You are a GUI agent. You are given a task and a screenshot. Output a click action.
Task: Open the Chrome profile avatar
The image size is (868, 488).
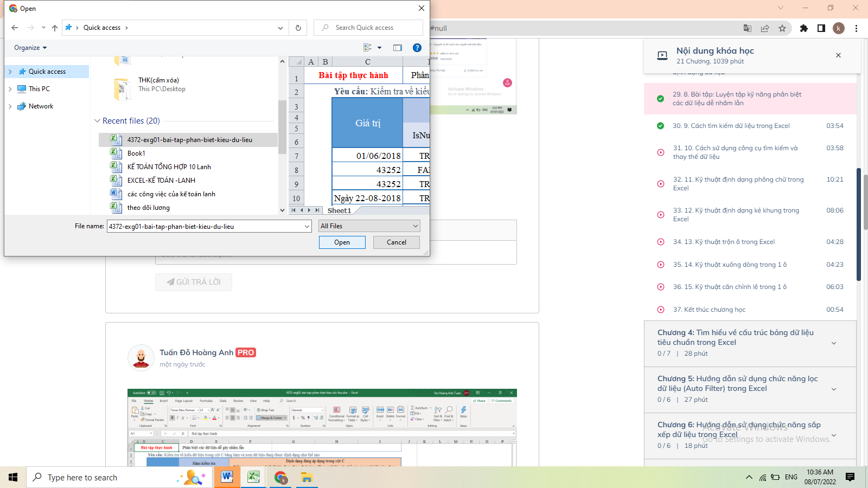(x=839, y=28)
